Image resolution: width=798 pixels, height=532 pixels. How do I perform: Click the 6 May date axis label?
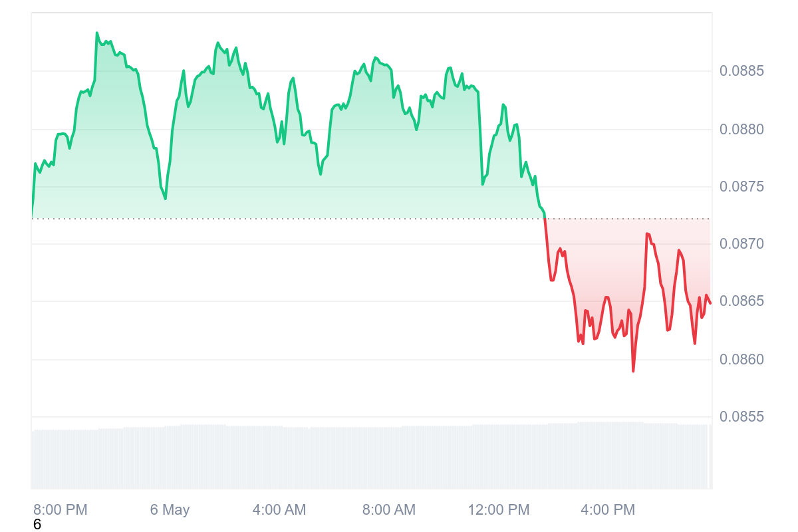170,510
